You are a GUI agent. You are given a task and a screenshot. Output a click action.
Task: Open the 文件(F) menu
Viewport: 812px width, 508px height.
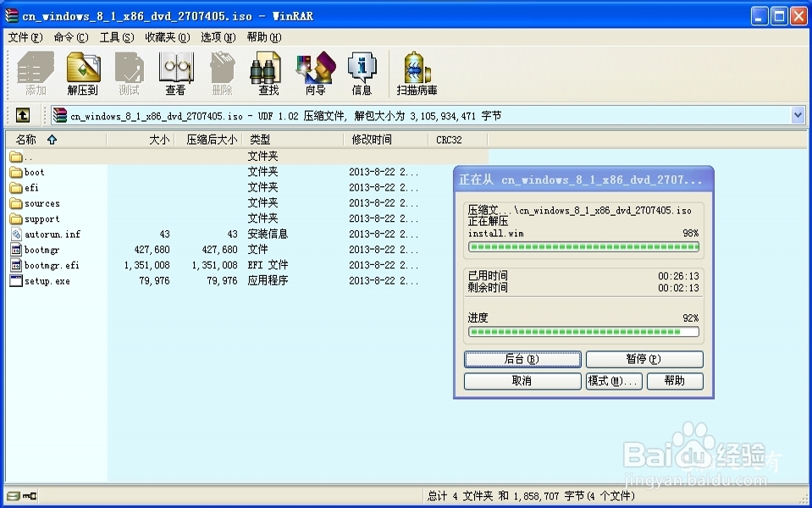(x=25, y=37)
